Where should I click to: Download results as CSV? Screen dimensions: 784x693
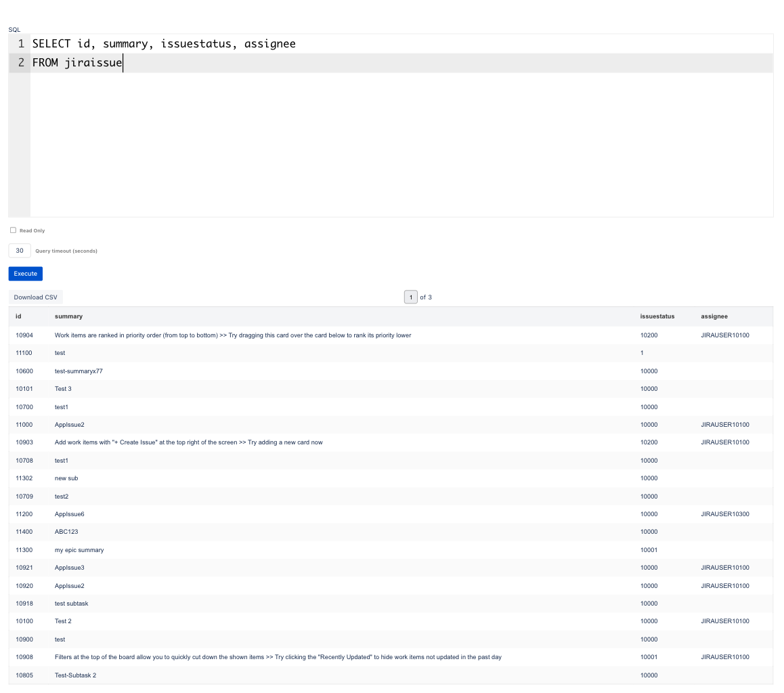click(35, 297)
